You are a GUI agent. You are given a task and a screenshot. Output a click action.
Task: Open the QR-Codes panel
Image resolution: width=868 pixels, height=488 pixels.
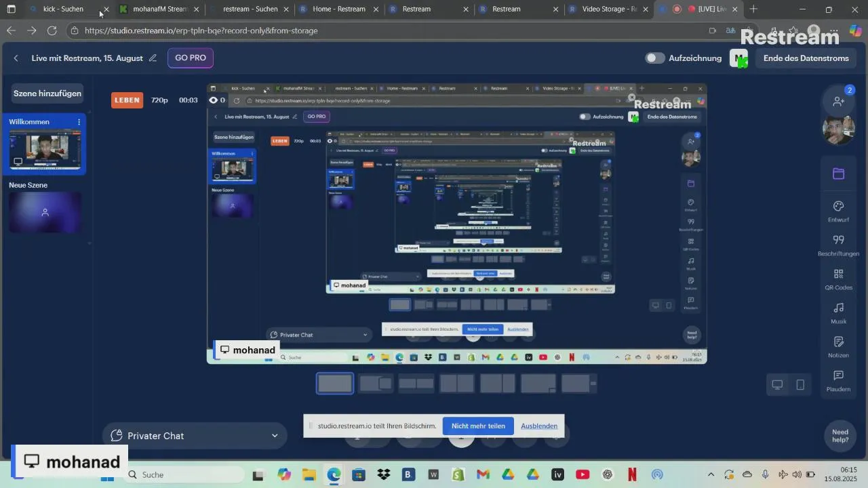click(x=839, y=279)
